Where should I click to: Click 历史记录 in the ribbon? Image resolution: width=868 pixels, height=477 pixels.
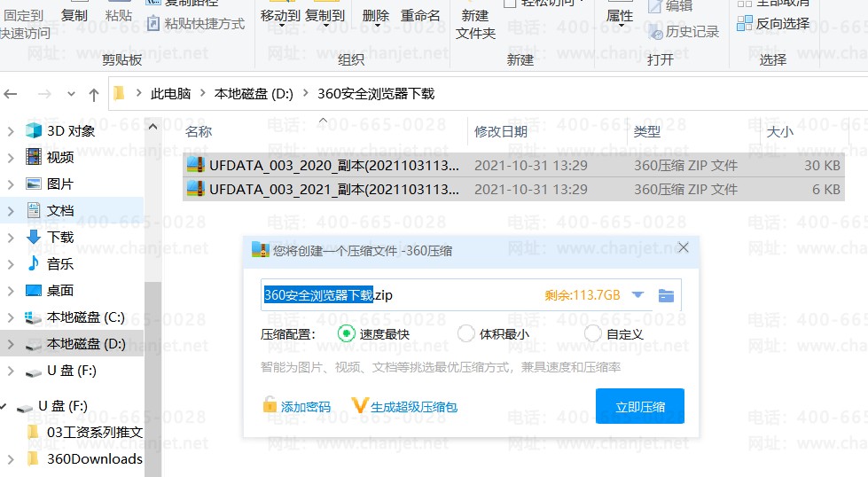684,31
